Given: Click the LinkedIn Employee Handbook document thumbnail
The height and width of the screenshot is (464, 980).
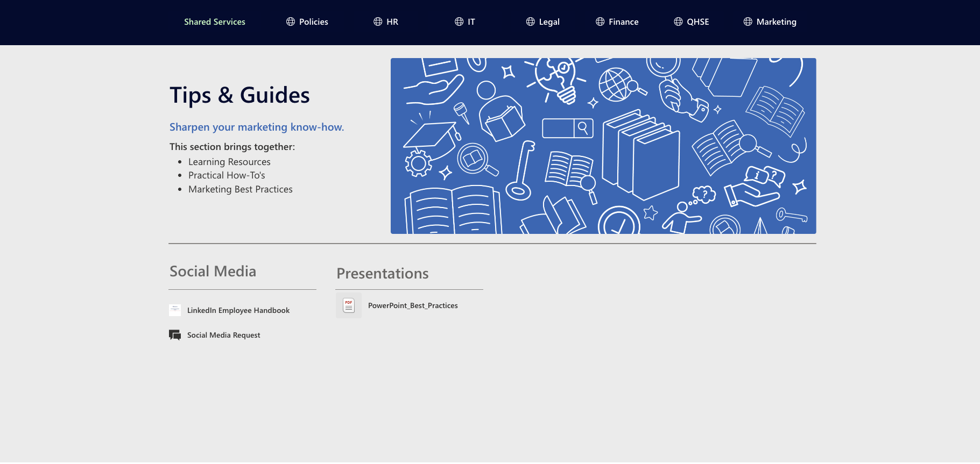Looking at the screenshot, I should [x=175, y=310].
